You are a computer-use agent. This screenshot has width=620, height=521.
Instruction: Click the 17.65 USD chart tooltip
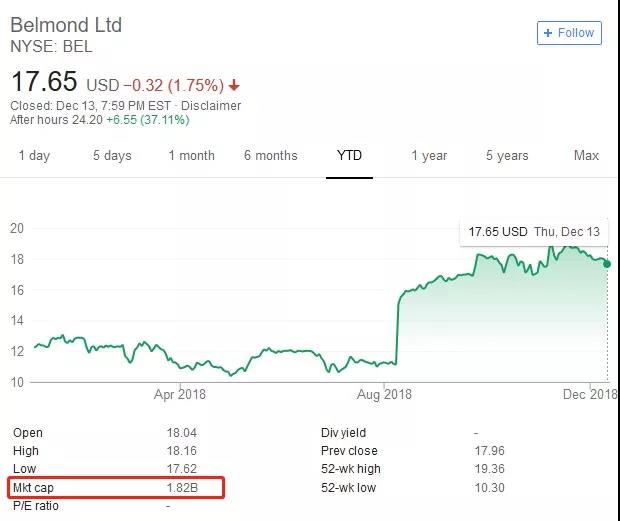pyautogui.click(x=534, y=232)
